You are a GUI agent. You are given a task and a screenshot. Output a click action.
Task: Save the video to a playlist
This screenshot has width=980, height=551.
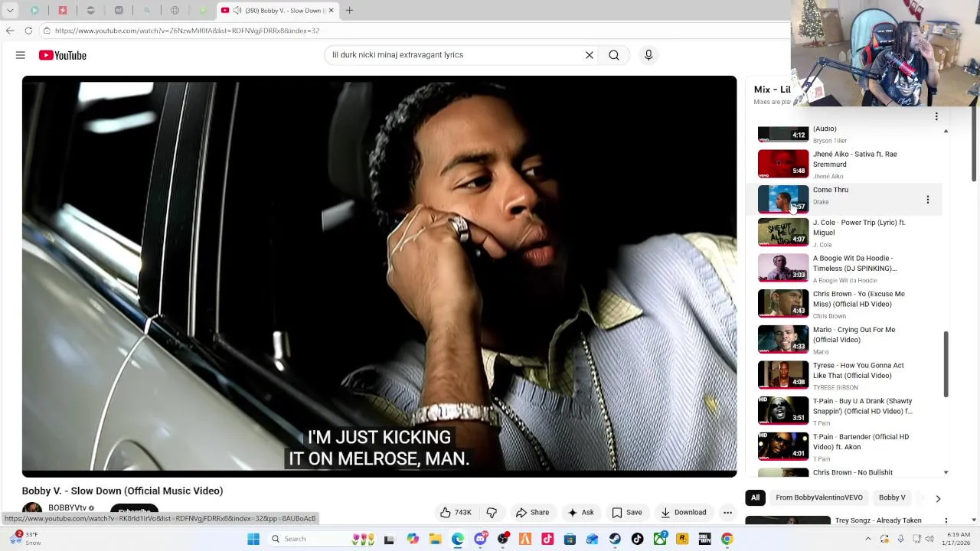pos(626,513)
